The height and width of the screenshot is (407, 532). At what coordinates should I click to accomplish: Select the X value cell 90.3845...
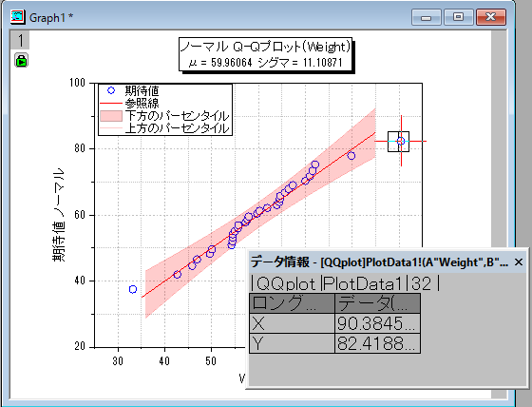pyautogui.click(x=378, y=323)
